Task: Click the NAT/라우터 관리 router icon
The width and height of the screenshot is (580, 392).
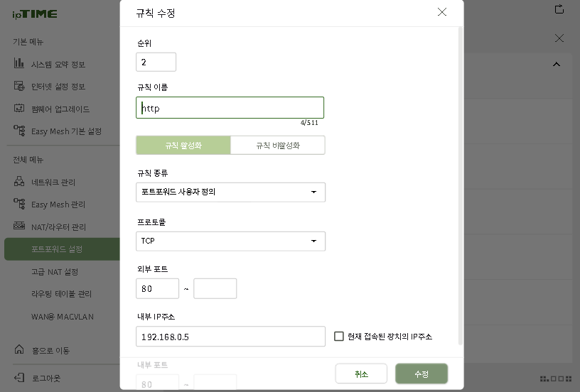Action: (x=19, y=227)
